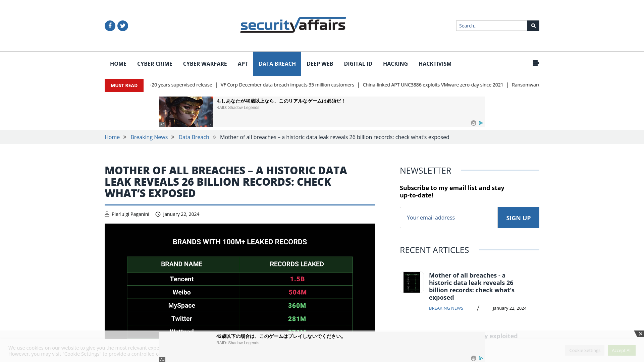Click the Facebook icon
The width and height of the screenshot is (644, 362).
(110, 25)
